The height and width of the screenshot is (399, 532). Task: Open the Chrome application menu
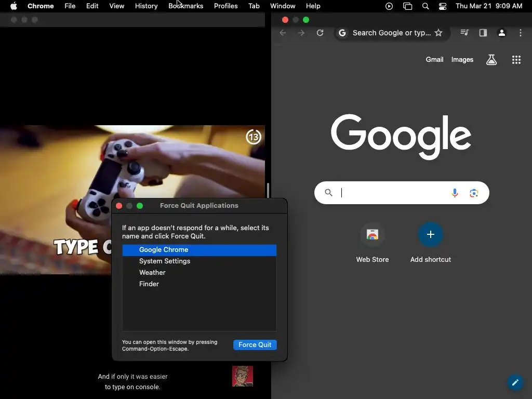(41, 6)
